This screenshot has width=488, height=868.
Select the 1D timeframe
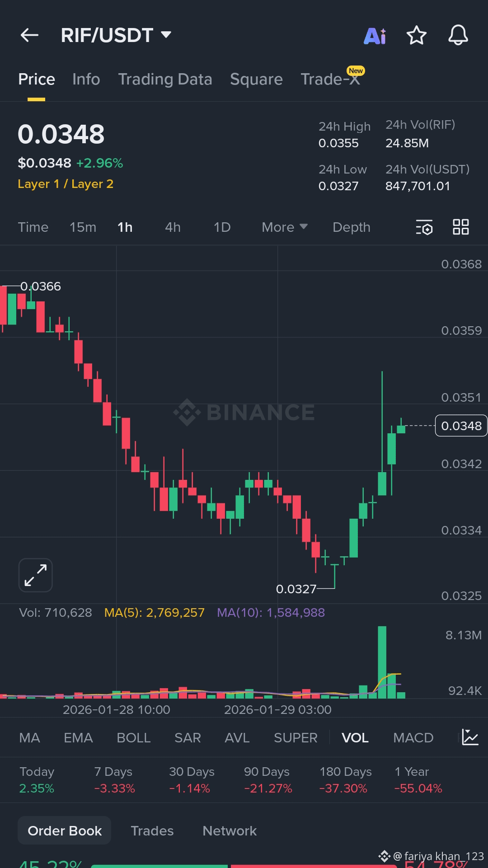coord(222,227)
